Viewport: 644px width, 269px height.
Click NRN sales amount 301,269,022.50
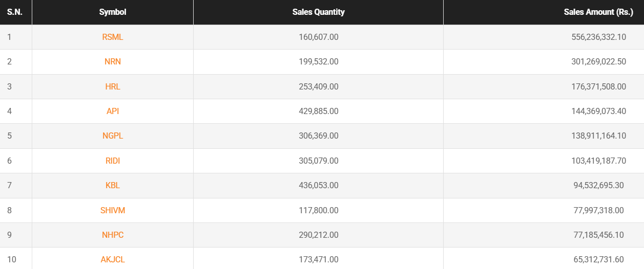(598, 61)
